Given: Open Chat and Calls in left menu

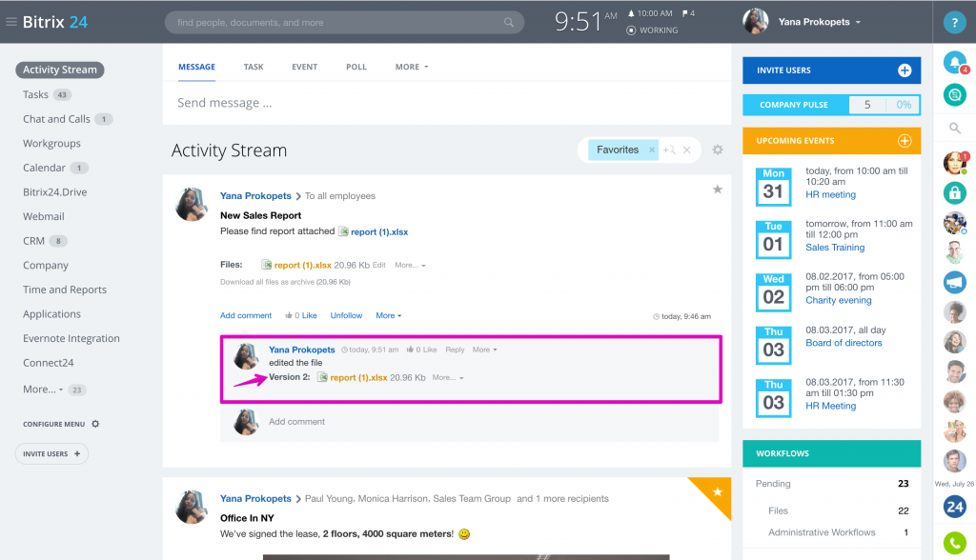Looking at the screenshot, I should [x=56, y=119].
